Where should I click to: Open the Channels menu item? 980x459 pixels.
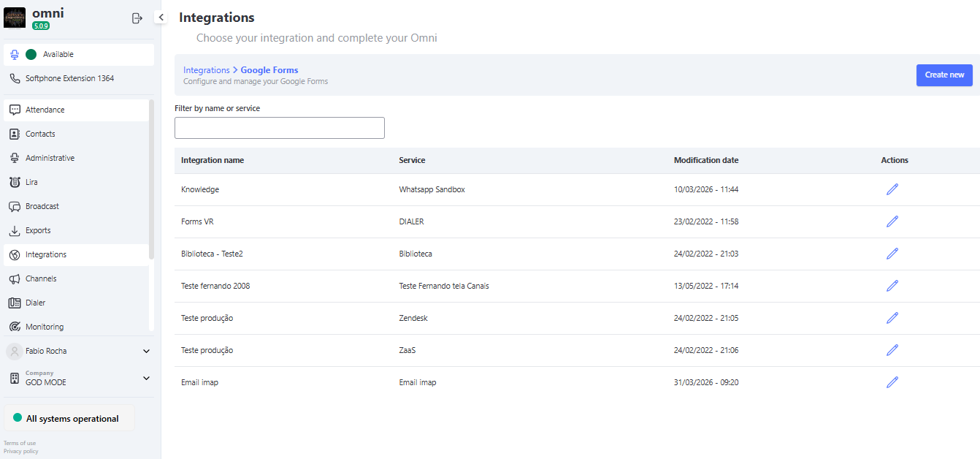pos(76,278)
